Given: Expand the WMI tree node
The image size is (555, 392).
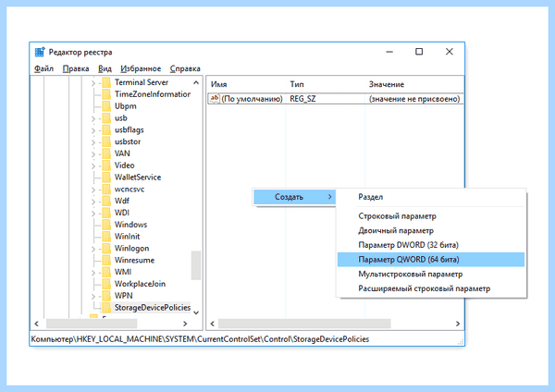Looking at the screenshot, I should click(x=93, y=273).
